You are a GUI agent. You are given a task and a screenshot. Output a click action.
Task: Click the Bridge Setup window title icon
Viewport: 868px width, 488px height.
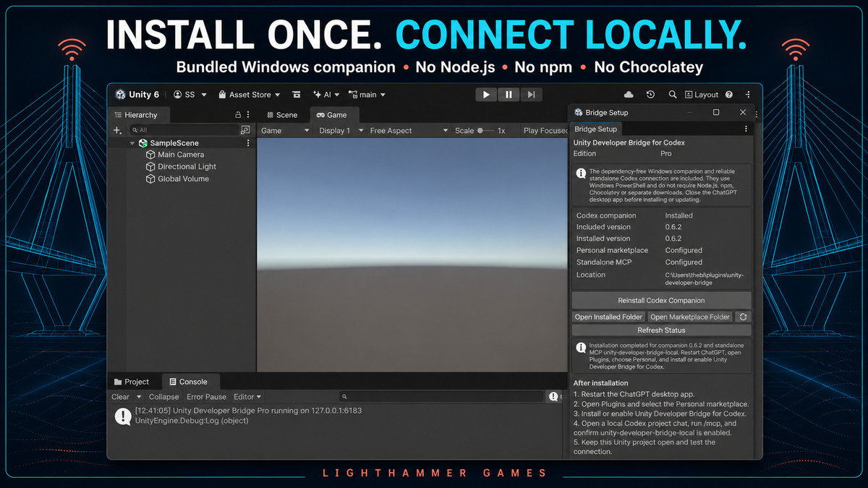[x=578, y=113]
